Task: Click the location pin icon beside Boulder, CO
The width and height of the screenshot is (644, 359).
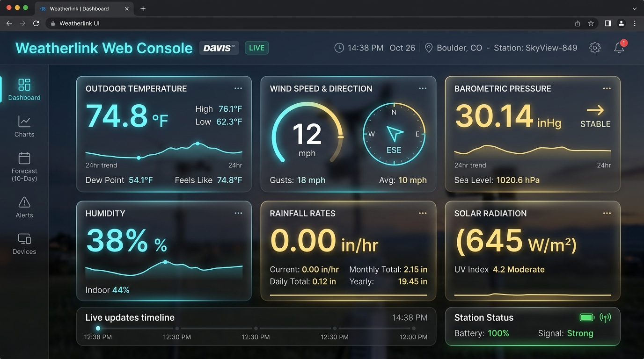Action: click(429, 48)
